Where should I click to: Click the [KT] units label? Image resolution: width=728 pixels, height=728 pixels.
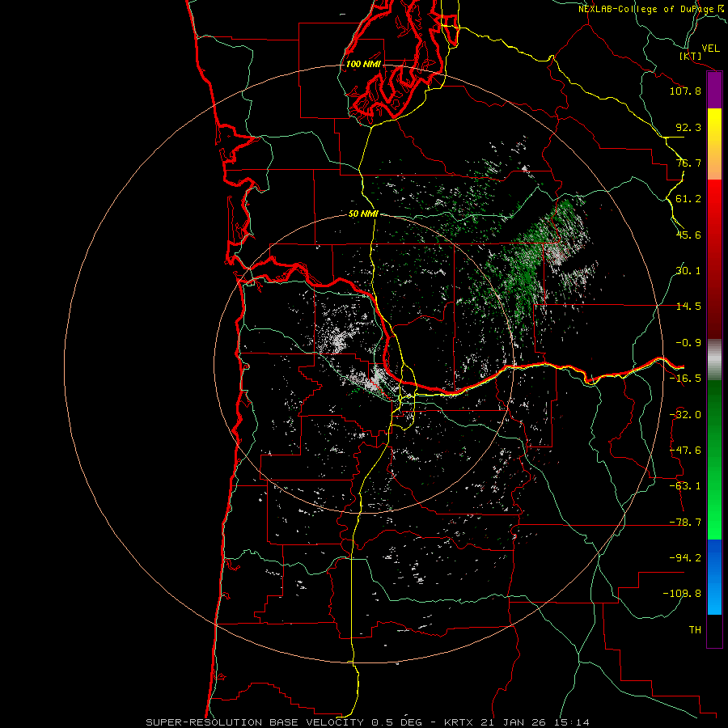point(691,56)
